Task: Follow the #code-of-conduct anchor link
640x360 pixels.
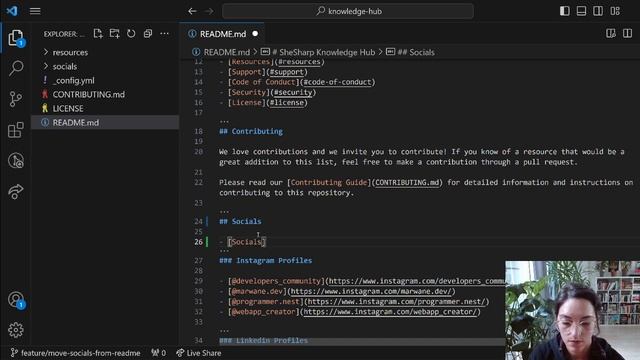Action: [x=337, y=82]
